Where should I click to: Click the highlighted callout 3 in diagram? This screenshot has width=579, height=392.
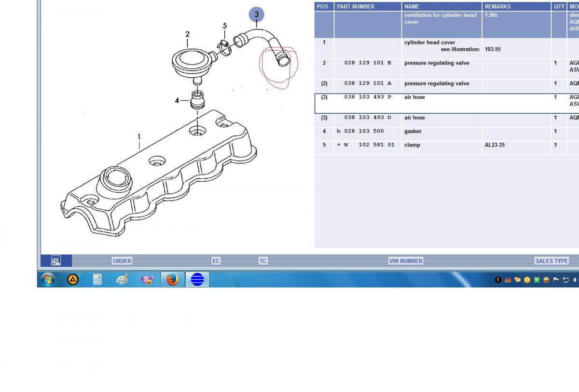[256, 14]
